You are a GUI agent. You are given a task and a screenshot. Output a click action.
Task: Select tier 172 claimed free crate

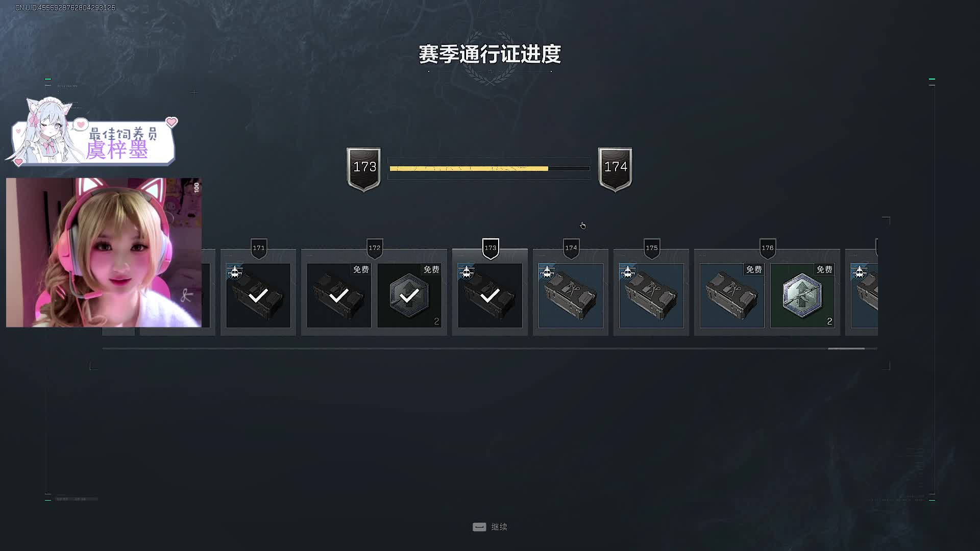coord(339,295)
